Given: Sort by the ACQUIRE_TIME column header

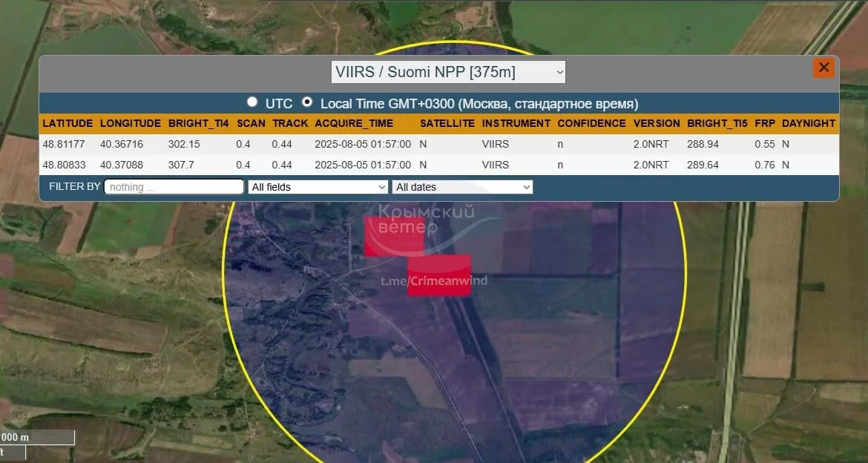Looking at the screenshot, I should (355, 123).
